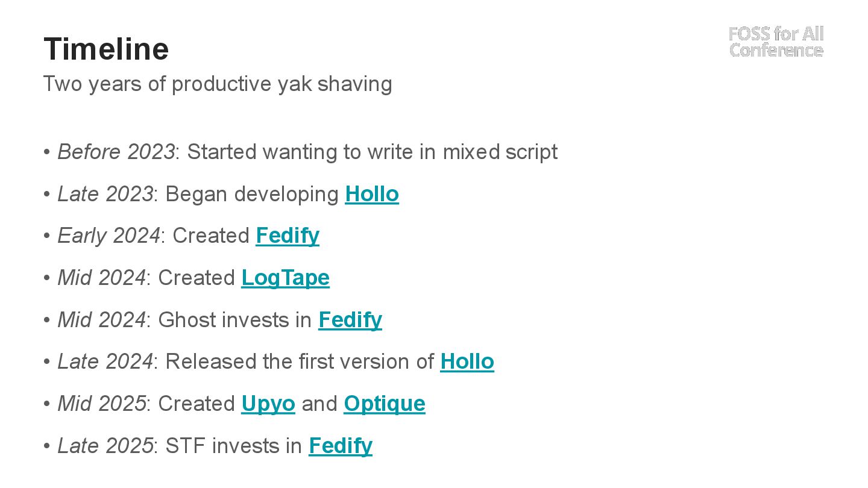
Task: Select the Mid 2025 date label
Action: pyautogui.click(x=101, y=404)
